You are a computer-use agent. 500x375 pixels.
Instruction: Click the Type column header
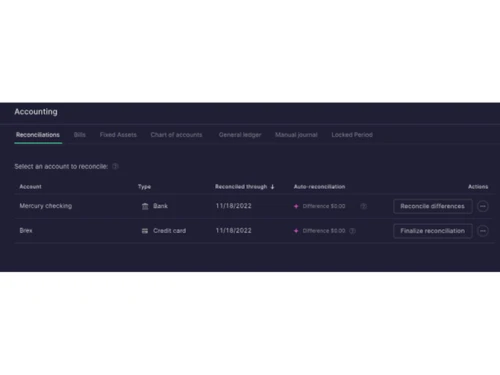[x=144, y=187]
